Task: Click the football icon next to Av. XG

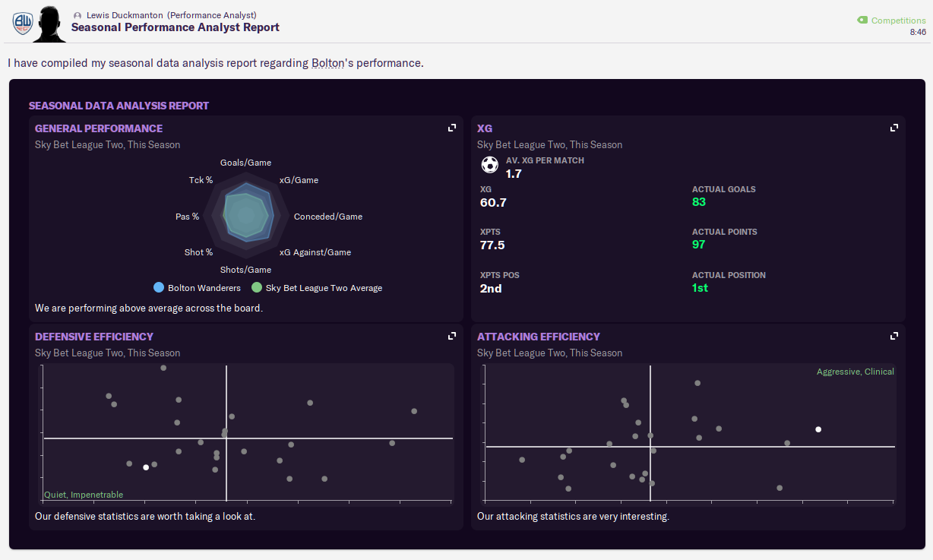Action: pos(490,165)
